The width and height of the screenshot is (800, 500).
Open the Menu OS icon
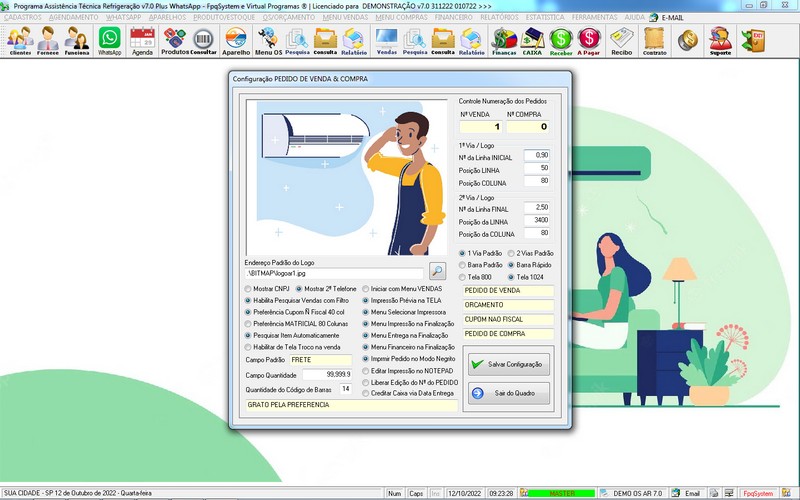[x=268, y=41]
